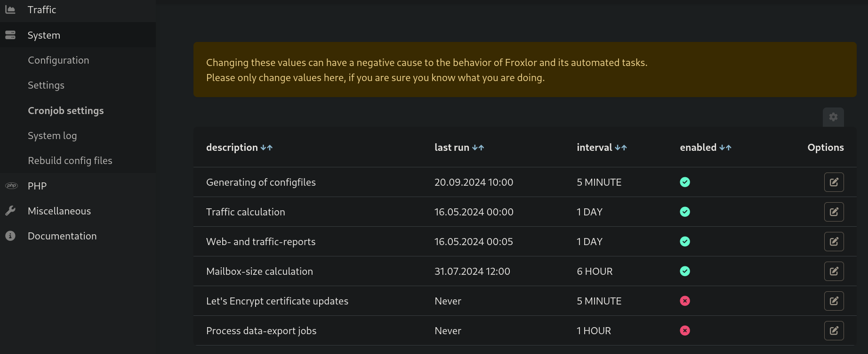Click 'Never' in Process data-export row
This screenshot has width=868, height=354.
coord(448,330)
